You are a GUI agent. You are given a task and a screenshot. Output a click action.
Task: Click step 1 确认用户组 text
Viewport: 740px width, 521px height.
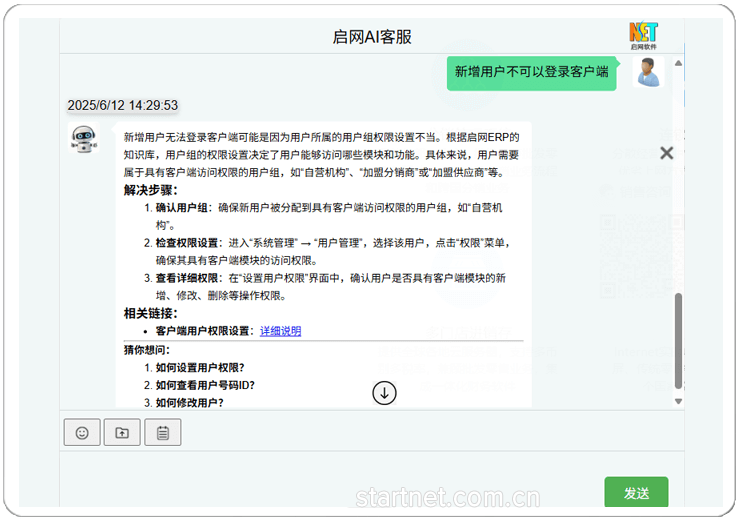pyautogui.click(x=182, y=208)
